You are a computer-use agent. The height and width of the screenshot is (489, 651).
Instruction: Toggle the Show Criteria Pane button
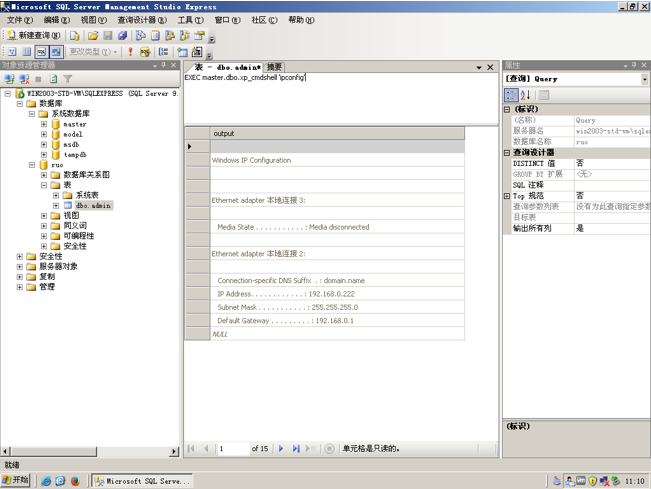(27, 52)
